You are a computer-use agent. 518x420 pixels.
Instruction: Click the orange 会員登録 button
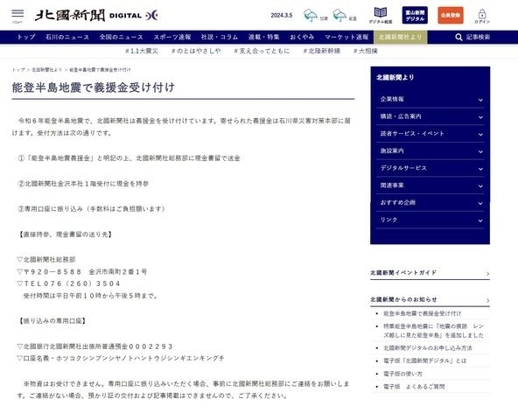click(x=451, y=15)
